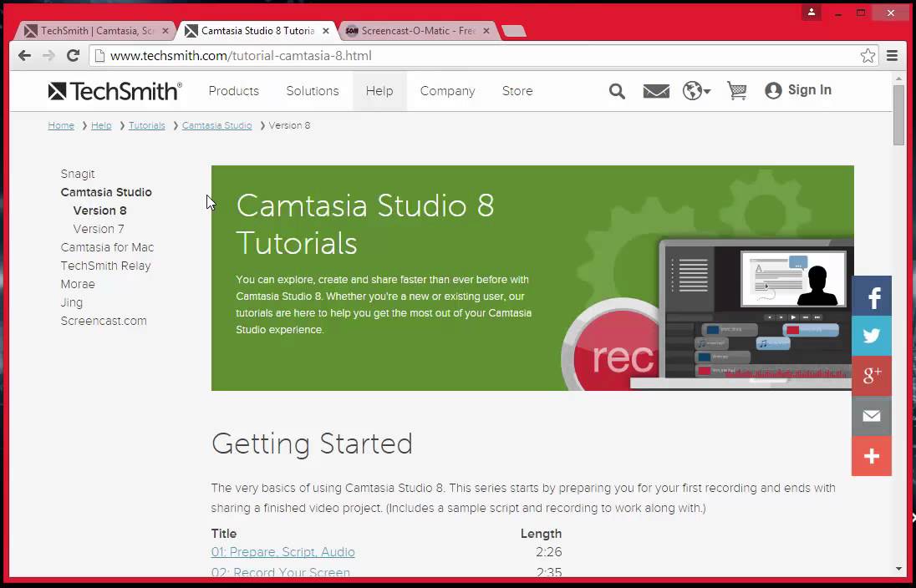Share on Google Plus from the side bar
Image resolution: width=916 pixels, height=588 pixels.
(x=872, y=376)
